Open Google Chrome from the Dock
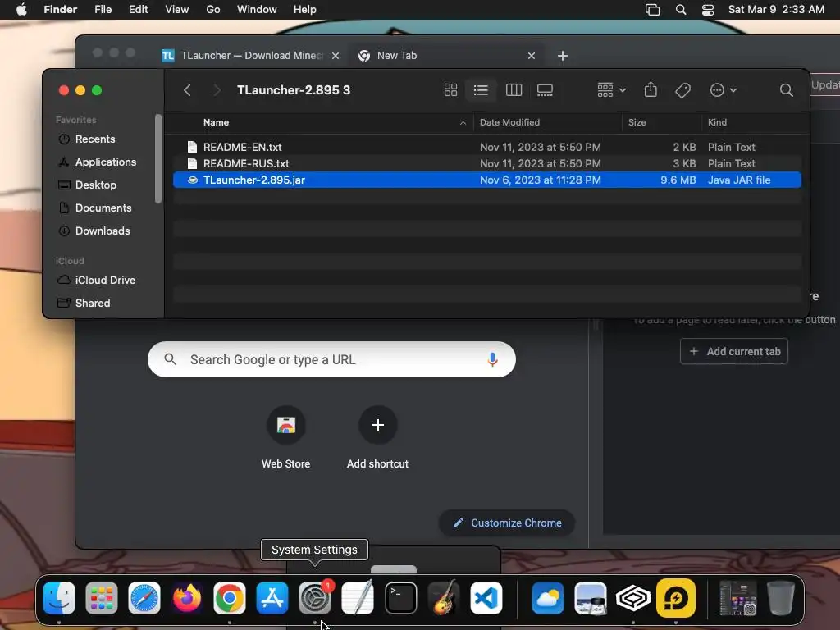This screenshot has width=840, height=630. click(230, 598)
